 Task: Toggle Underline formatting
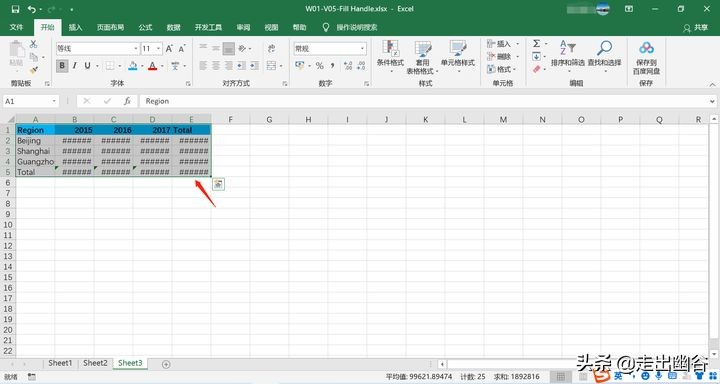87,66
